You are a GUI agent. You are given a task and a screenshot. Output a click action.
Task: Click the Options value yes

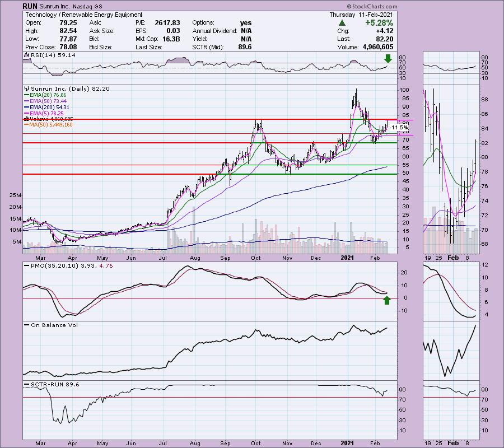pos(246,23)
